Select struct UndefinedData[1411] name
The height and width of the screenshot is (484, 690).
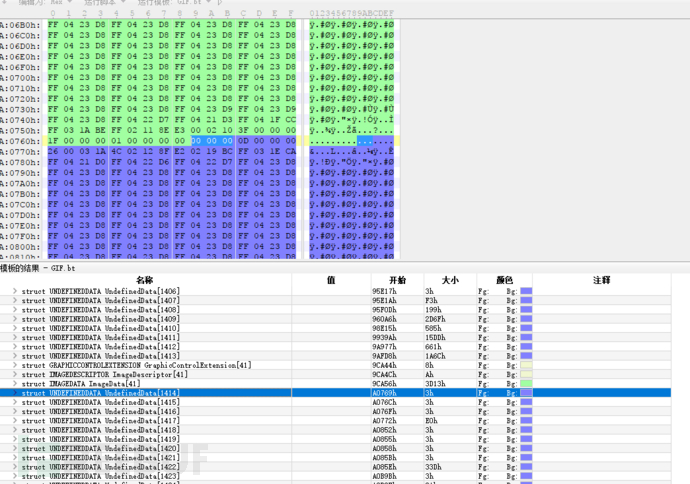(101, 337)
